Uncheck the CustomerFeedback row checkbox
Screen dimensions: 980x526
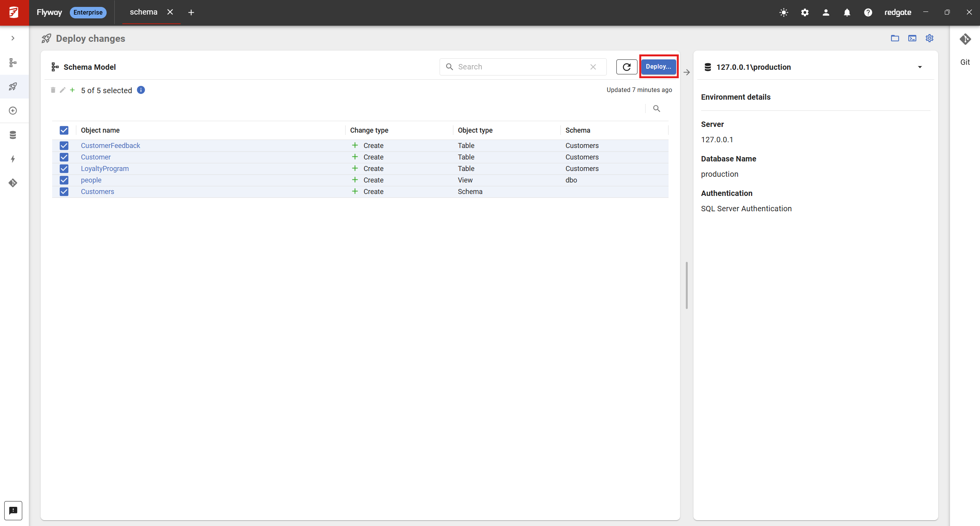pos(64,146)
